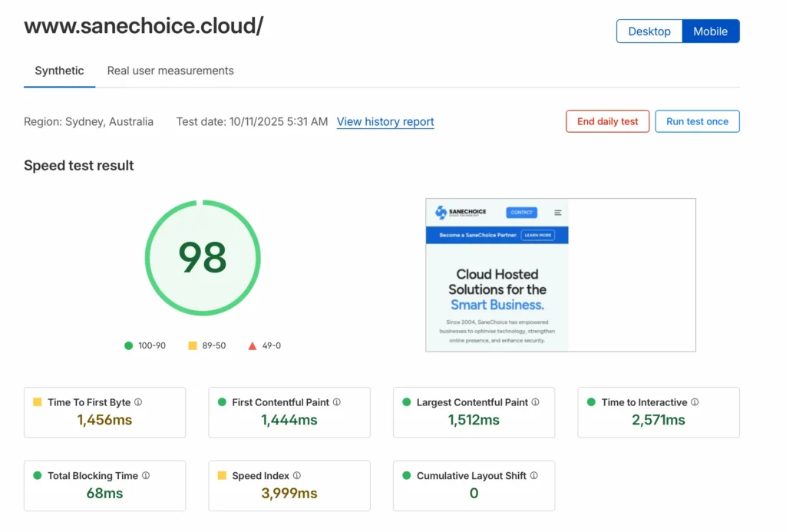Click Run test once button
The height and width of the screenshot is (532, 786).
[x=697, y=121]
